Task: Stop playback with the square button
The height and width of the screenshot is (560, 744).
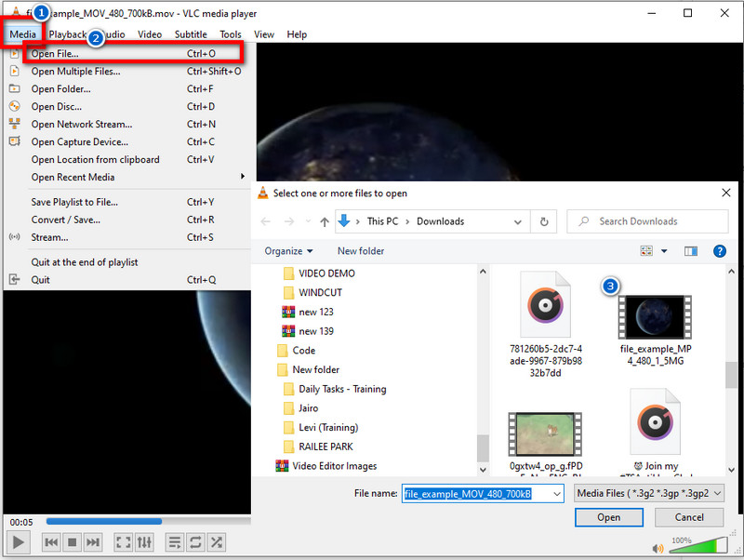Action: tap(73, 542)
